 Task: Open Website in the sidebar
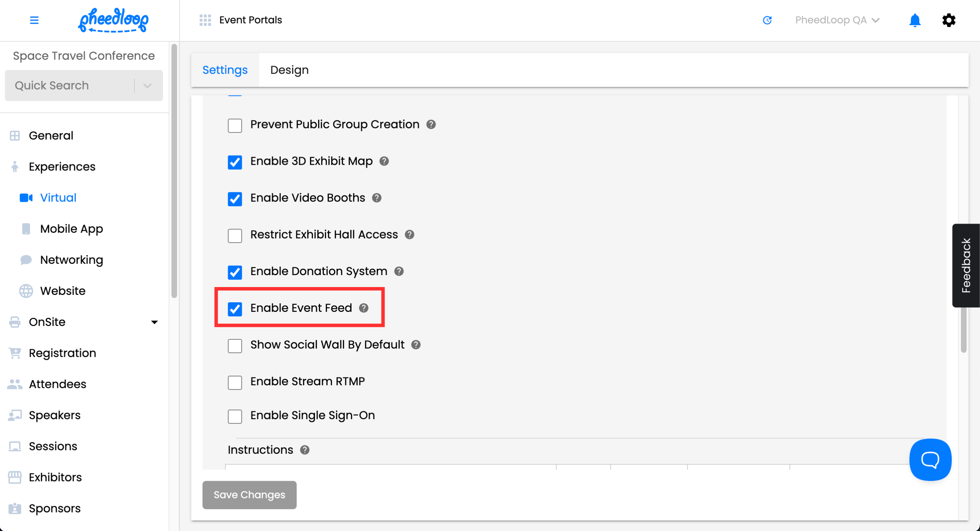point(63,291)
